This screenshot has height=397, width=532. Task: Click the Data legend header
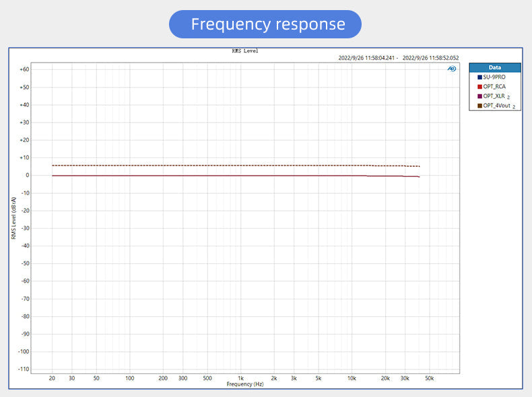coord(495,67)
